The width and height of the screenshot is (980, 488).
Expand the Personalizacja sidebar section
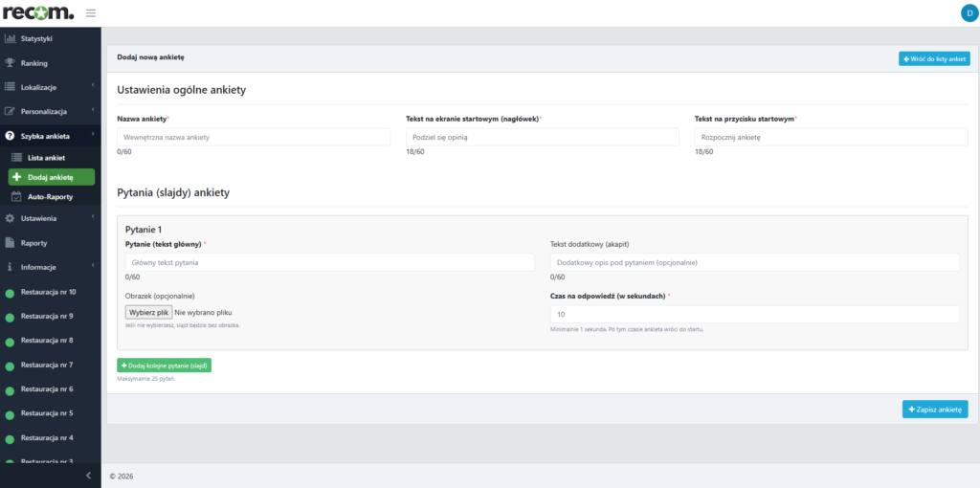point(50,111)
